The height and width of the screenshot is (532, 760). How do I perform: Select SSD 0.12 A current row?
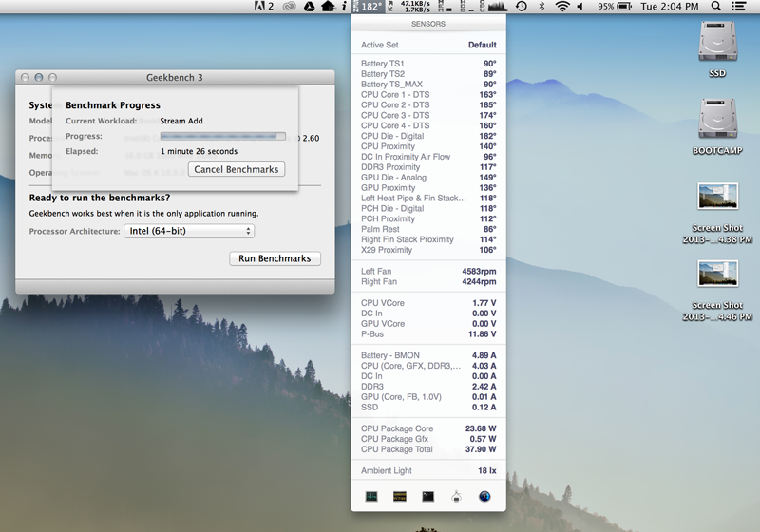[428, 407]
